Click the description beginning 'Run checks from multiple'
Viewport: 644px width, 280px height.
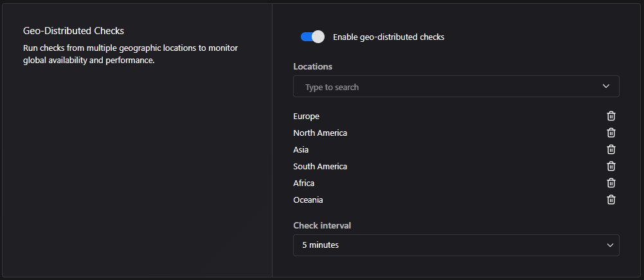pos(130,54)
